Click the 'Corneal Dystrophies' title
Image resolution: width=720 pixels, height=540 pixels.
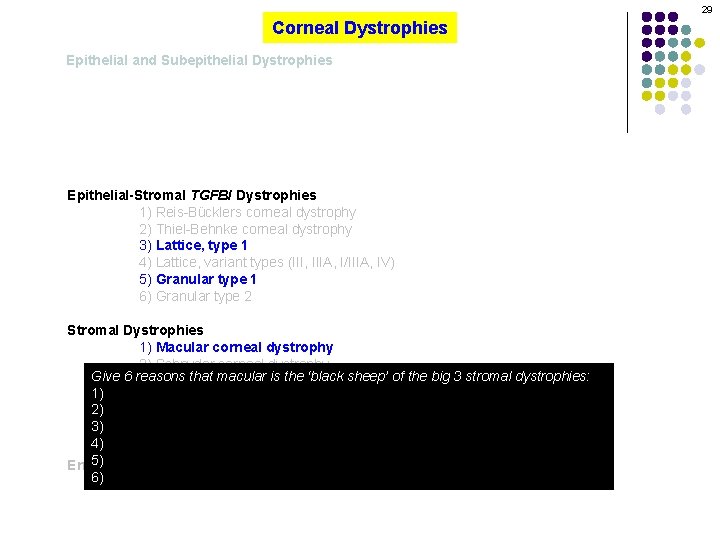tap(360, 28)
